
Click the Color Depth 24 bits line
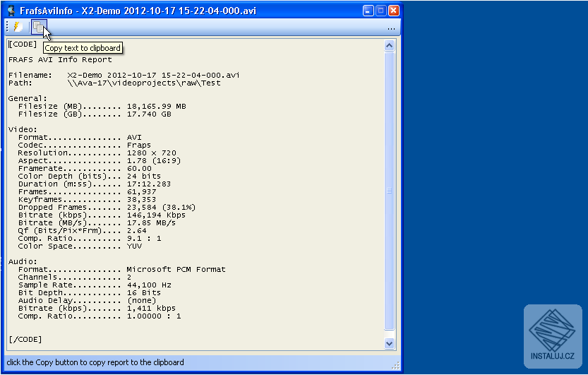tap(89, 177)
